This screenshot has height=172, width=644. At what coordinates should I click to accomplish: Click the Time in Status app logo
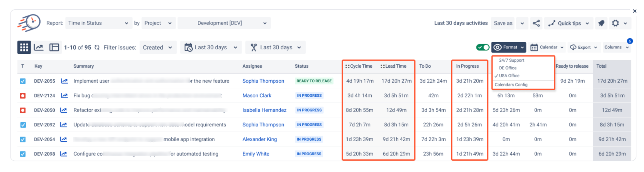click(x=29, y=23)
